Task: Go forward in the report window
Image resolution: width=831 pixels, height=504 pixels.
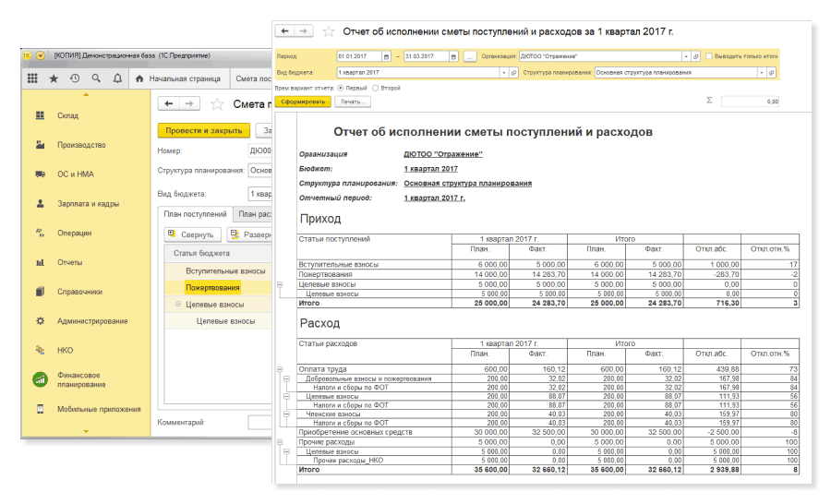Action: point(303,31)
